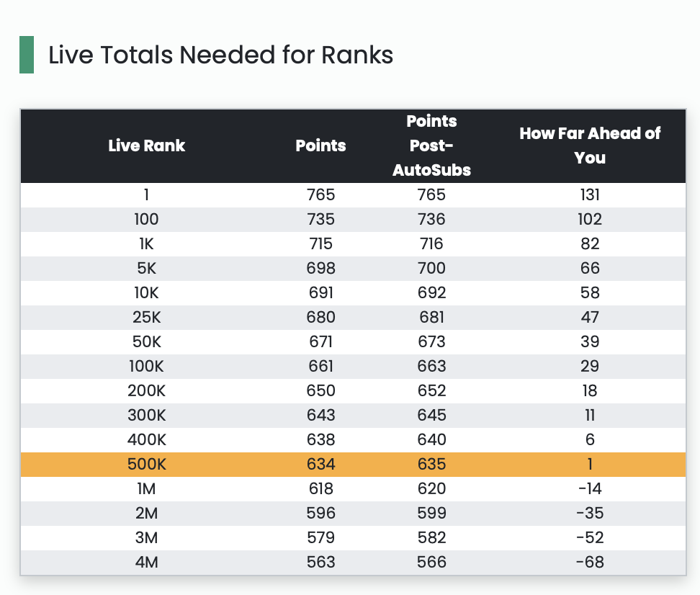The height and width of the screenshot is (595, 700).
Task: Select the Live Totals Needed for Ranks heading
Action: (x=220, y=55)
